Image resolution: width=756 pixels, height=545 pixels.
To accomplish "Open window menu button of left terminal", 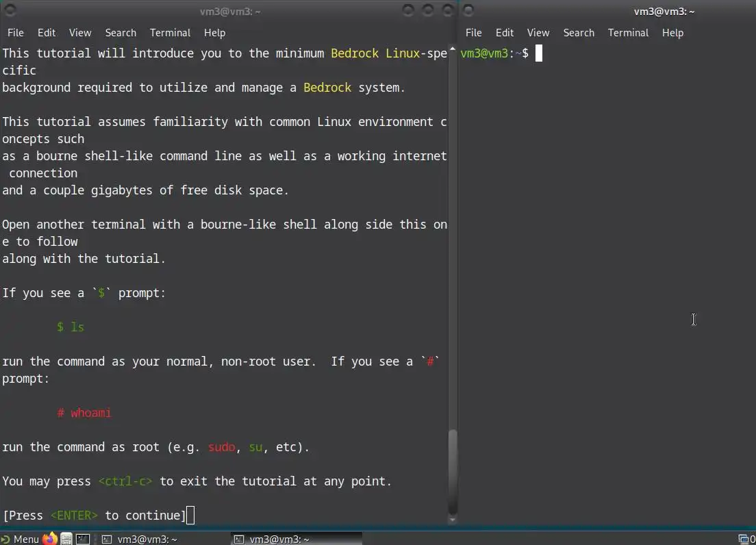I will click(10, 10).
